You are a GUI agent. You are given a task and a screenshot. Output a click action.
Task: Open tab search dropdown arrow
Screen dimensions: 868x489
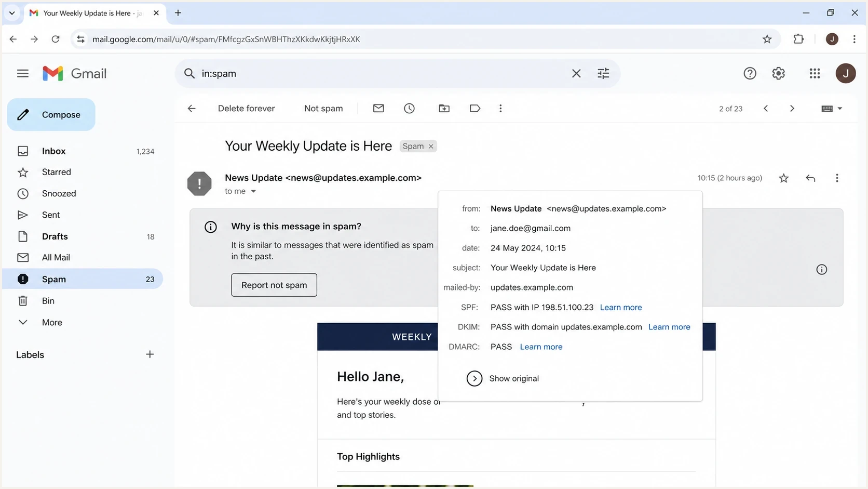click(x=12, y=13)
